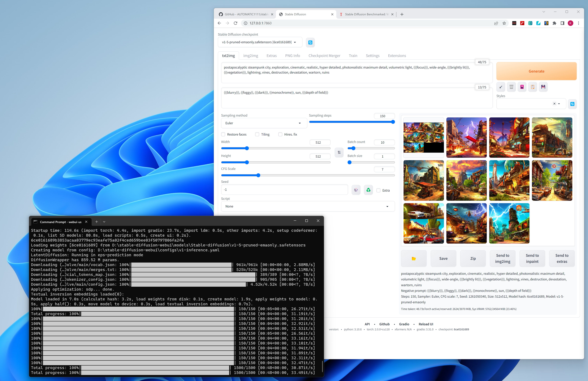Click the Zip button
The image size is (588, 381).
click(473, 258)
